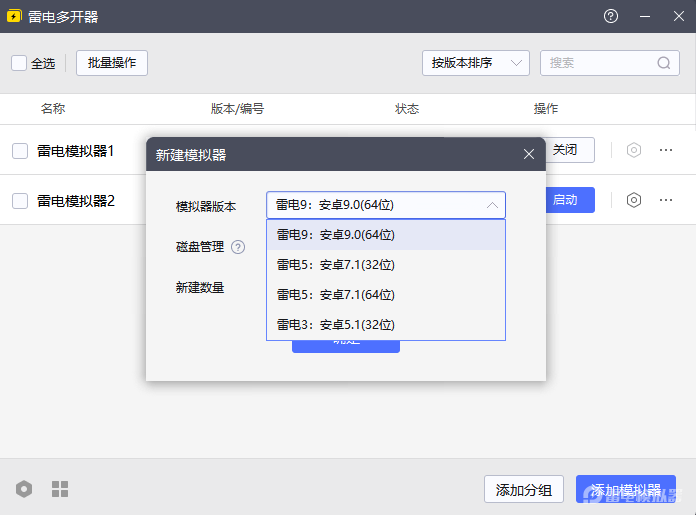This screenshot has height=515, width=696.
Task: Click the 批量操作 batch button
Action: click(112, 63)
